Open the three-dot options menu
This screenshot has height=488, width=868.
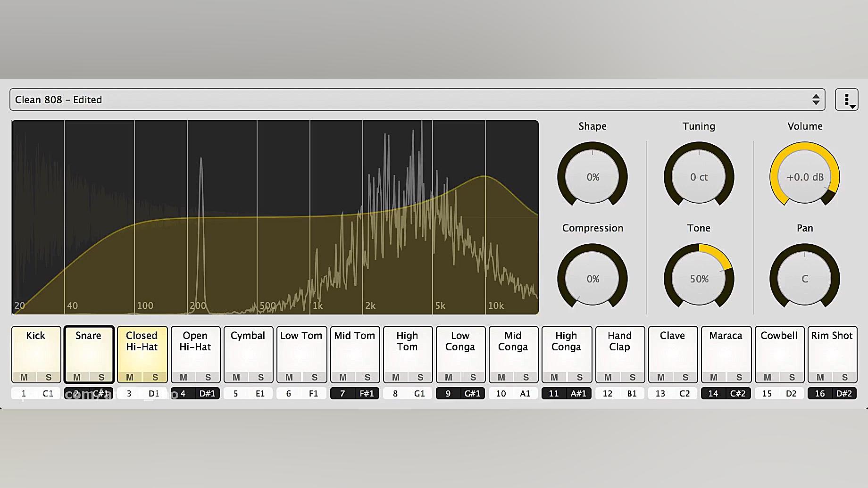click(x=847, y=99)
